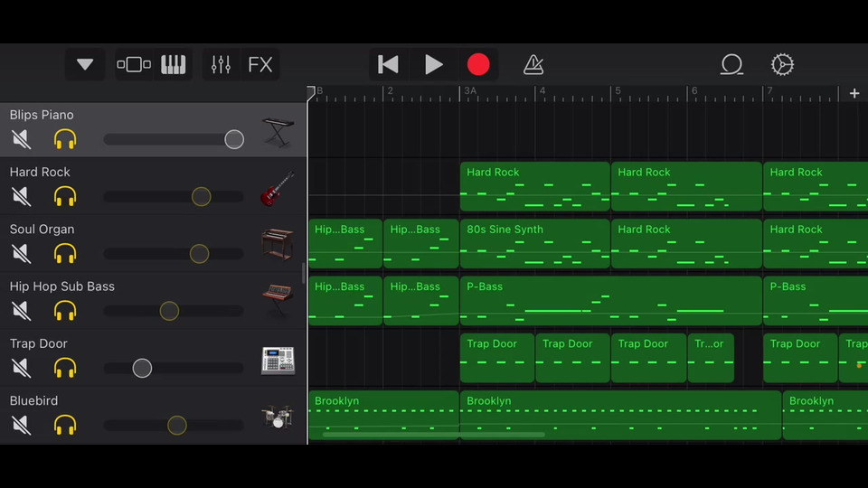Viewport: 868px width, 488px height.
Task: Solo the Soul Organ track
Action: 65,253
